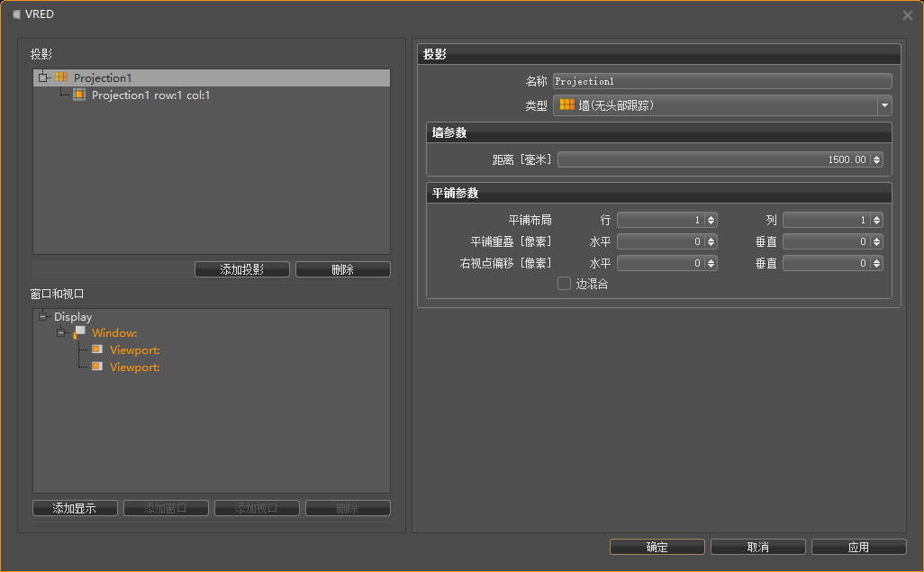Image resolution: width=924 pixels, height=572 pixels.
Task: Click the first Viewport icon
Action: pos(97,350)
